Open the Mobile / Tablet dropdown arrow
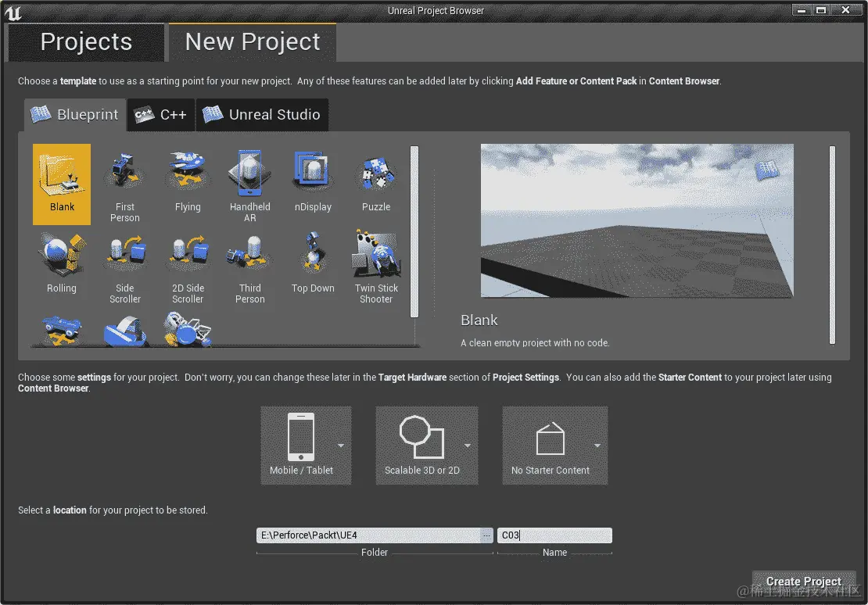The width and height of the screenshot is (868, 605). [x=341, y=446]
